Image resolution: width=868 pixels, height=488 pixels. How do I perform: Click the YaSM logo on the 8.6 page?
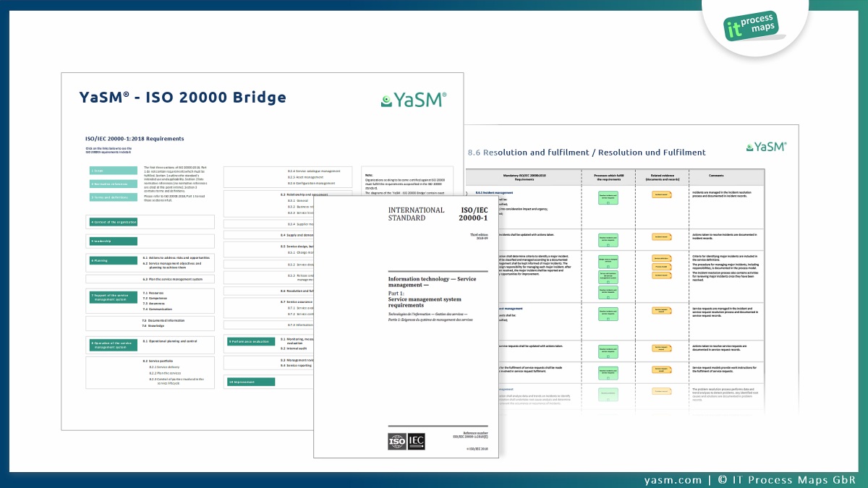(x=766, y=146)
